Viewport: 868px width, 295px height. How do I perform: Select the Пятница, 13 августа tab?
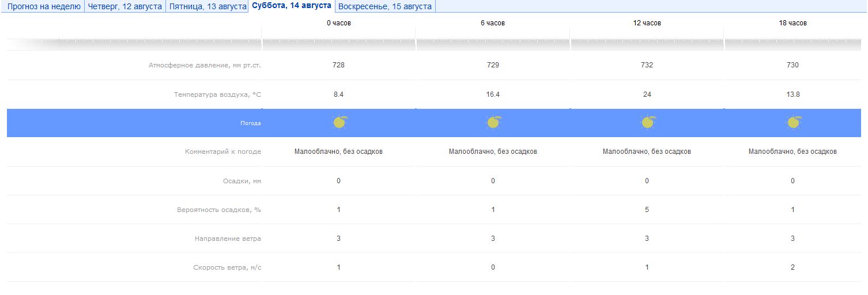point(208,6)
